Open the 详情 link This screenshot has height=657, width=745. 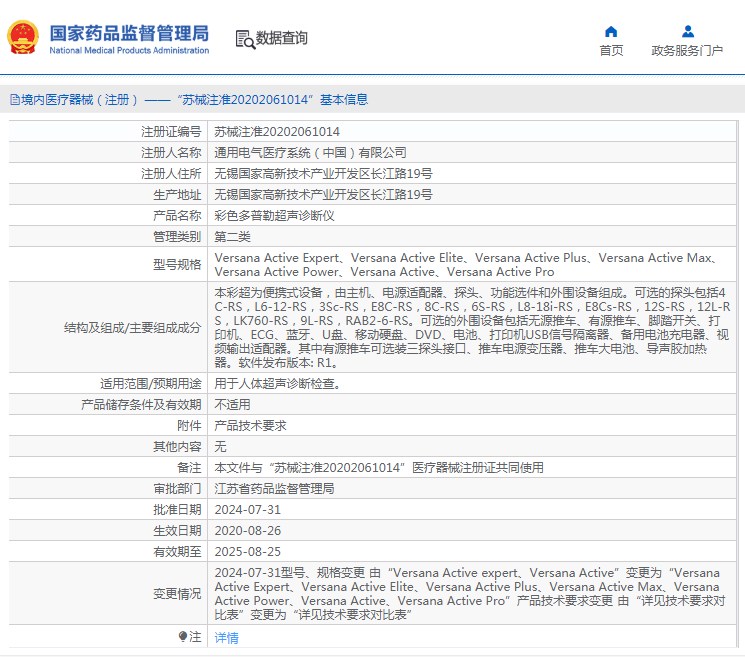(x=227, y=638)
